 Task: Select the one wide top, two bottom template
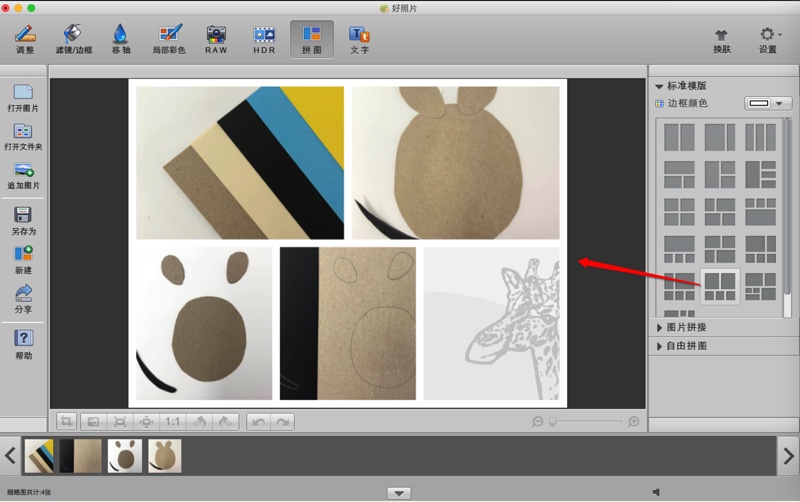tap(679, 174)
